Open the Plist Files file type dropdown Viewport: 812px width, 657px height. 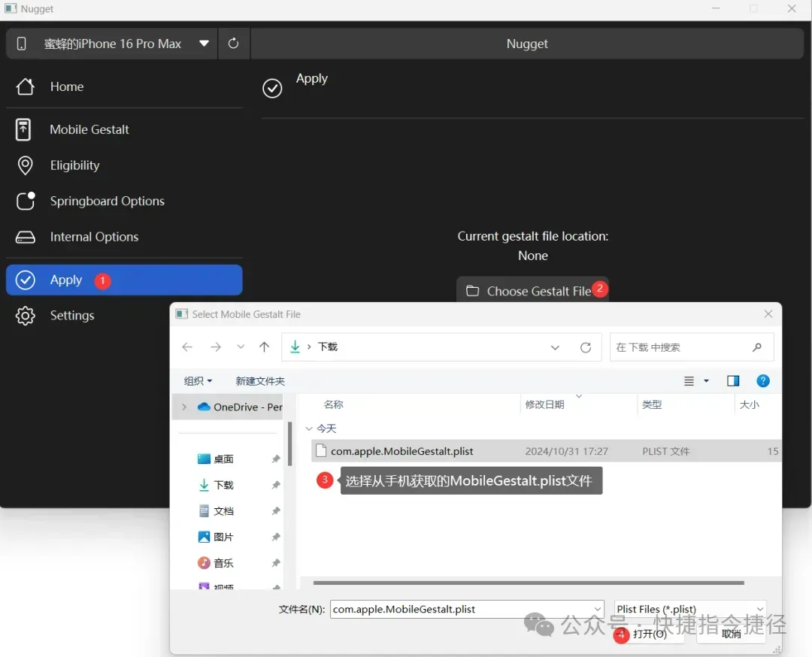tap(689, 610)
